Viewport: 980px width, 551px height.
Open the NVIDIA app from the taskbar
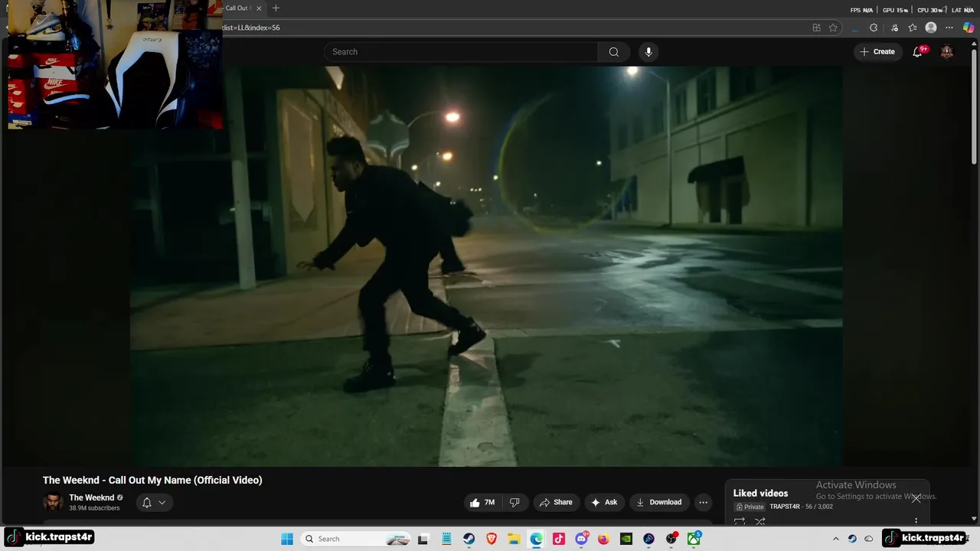point(626,539)
